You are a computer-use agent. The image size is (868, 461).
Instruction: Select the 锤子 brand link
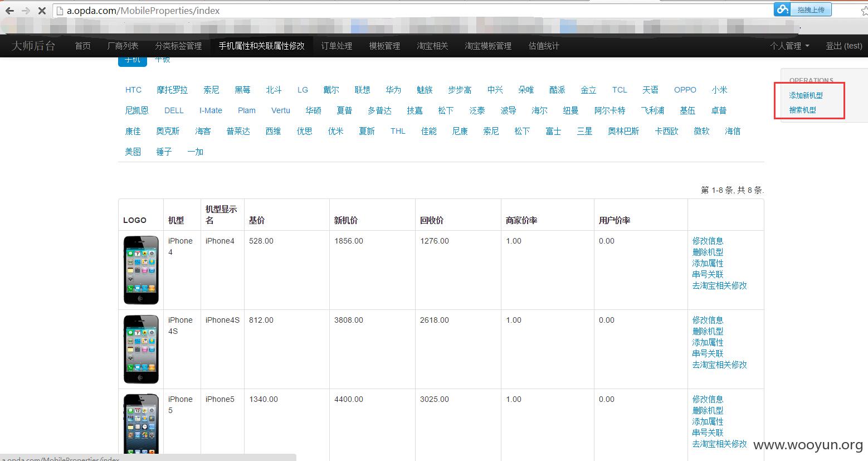point(164,152)
